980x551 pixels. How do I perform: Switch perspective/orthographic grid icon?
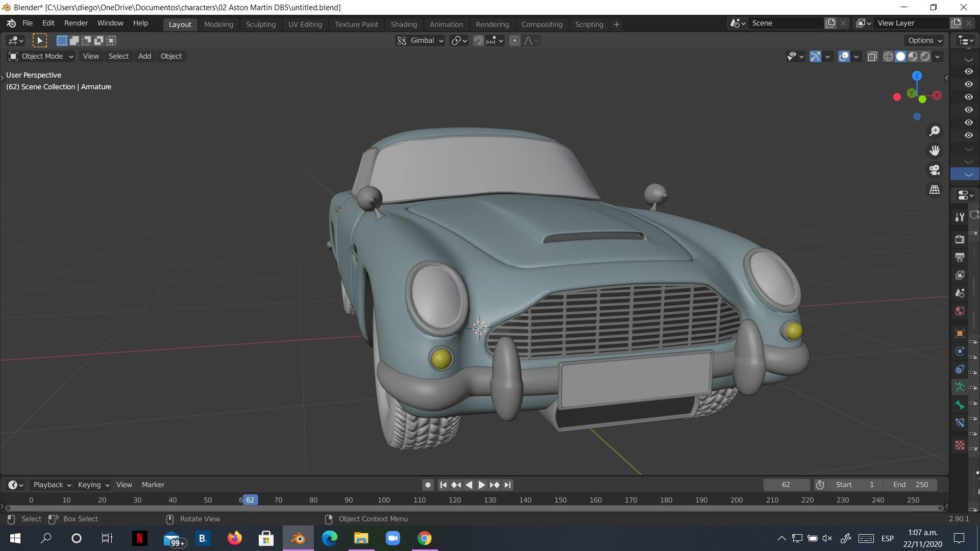point(935,189)
